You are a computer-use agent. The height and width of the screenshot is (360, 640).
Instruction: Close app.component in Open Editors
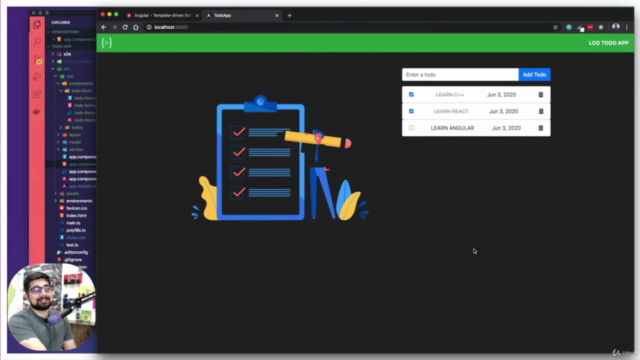click(x=53, y=39)
